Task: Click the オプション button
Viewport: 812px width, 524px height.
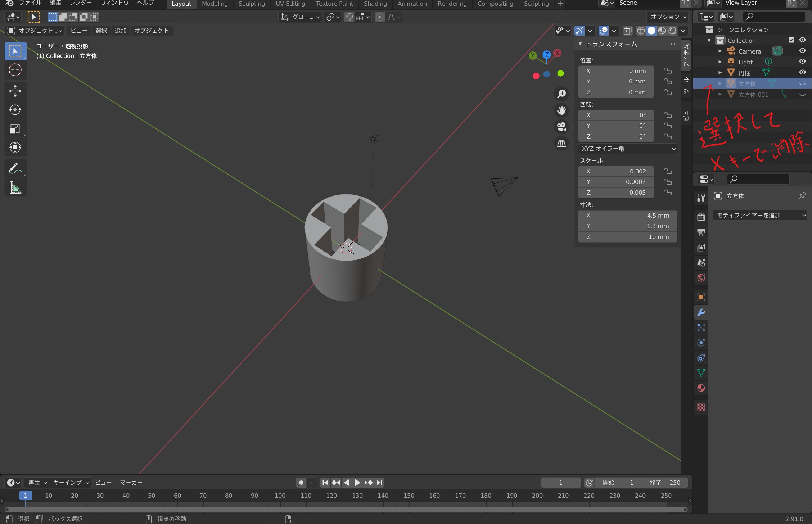Action: pyautogui.click(x=668, y=17)
